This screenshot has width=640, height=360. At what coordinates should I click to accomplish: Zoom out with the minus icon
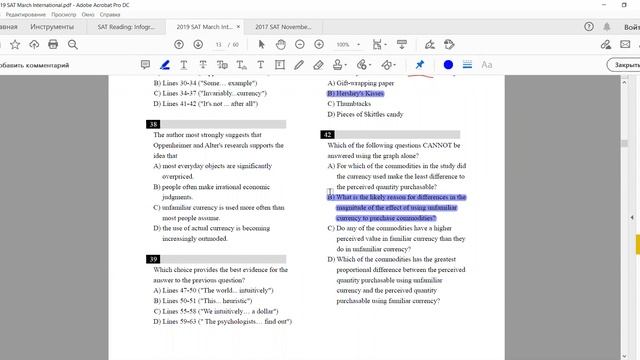300,44
